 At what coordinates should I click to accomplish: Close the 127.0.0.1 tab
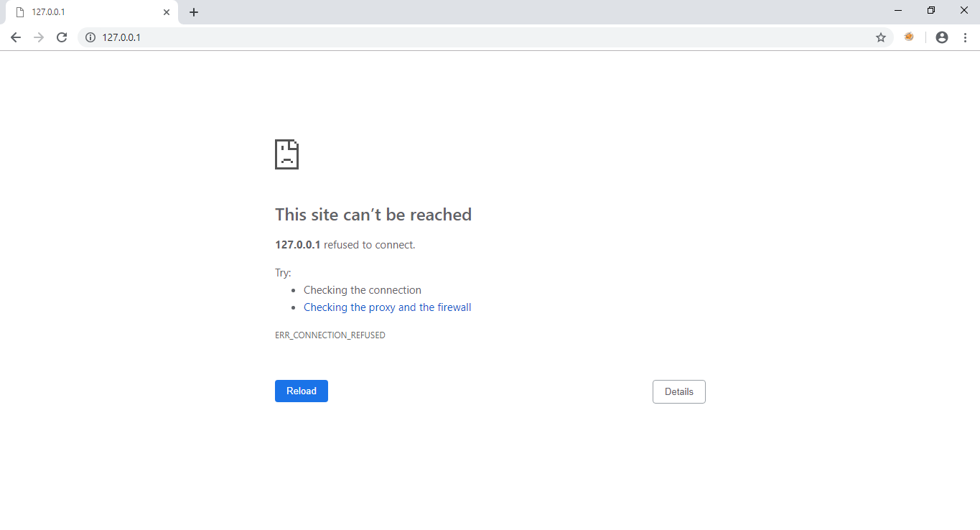click(x=167, y=12)
